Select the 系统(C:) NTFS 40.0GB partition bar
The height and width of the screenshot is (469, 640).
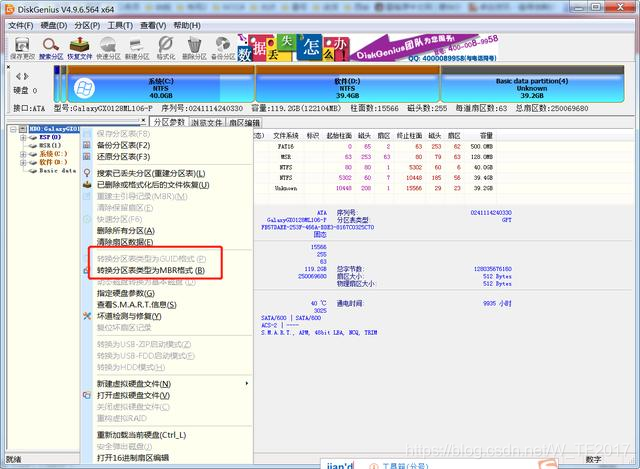coord(161,84)
